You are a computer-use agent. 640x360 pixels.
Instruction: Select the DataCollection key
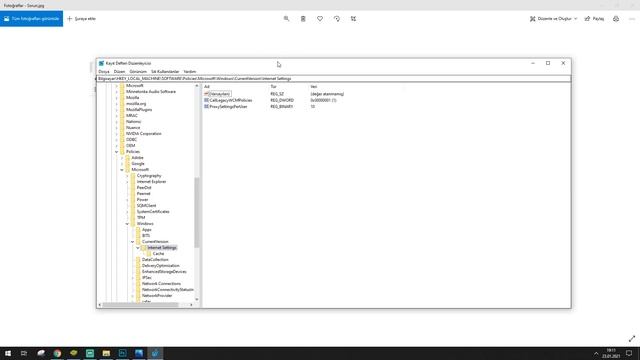pyautogui.click(x=155, y=260)
